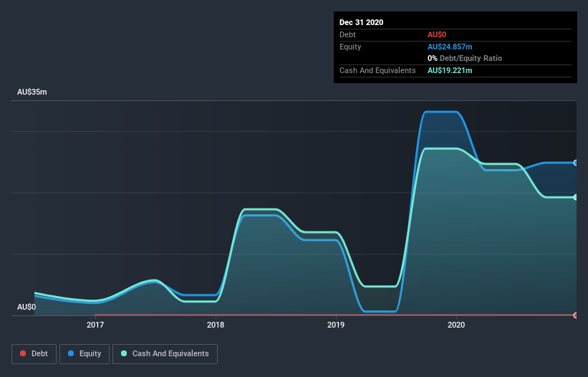
Task: Click the 2019 x-axis label
Action: [336, 325]
